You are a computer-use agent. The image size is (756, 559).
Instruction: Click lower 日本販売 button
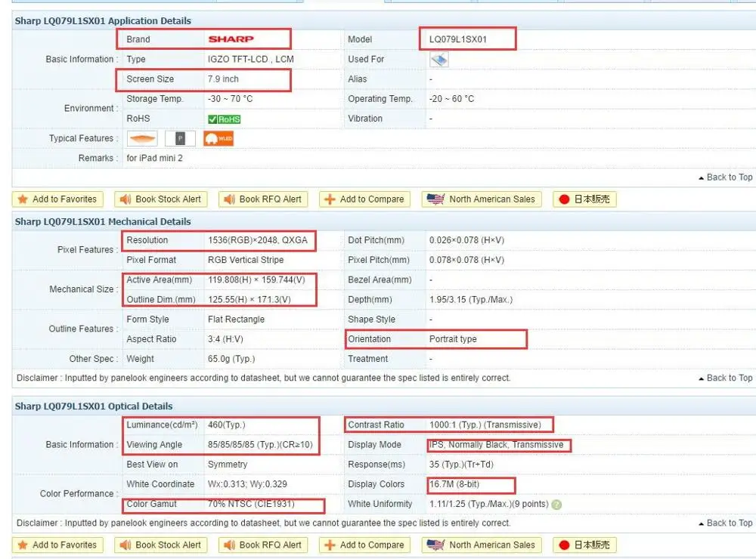(x=585, y=545)
